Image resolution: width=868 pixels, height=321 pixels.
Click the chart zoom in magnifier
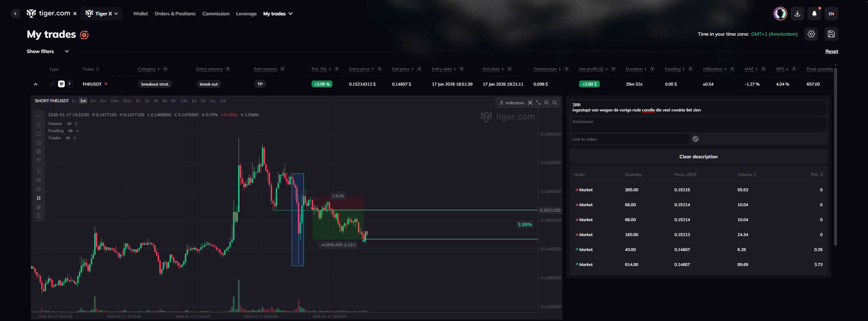click(546, 103)
